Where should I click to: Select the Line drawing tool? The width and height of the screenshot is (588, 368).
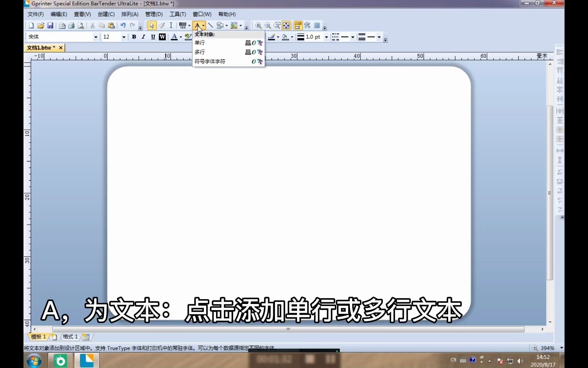tap(210, 26)
